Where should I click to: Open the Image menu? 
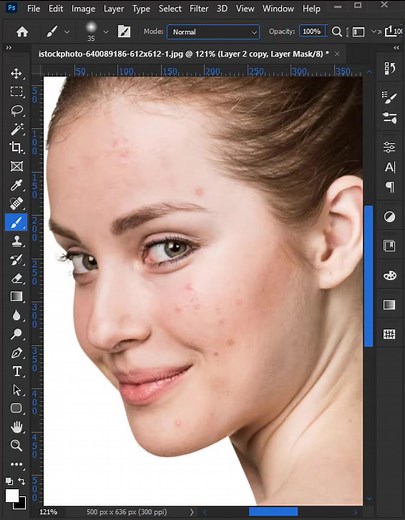(83, 8)
